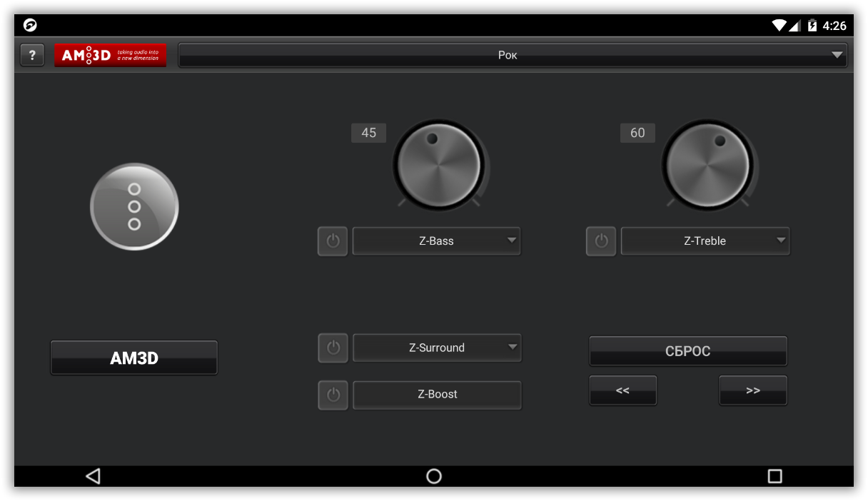Click the Z-Boost label field
The width and height of the screenshot is (868, 501).
(437, 395)
